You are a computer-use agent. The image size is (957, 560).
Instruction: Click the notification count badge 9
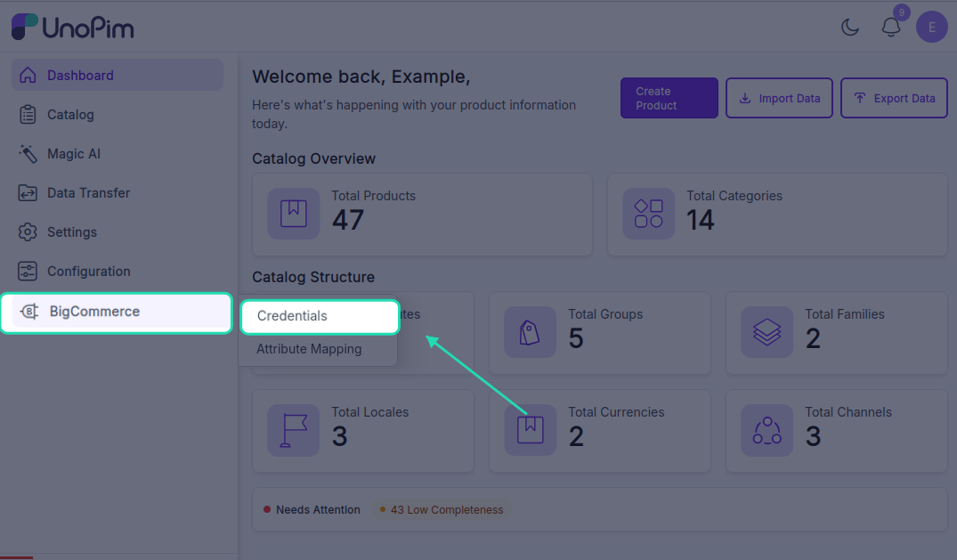tap(902, 12)
